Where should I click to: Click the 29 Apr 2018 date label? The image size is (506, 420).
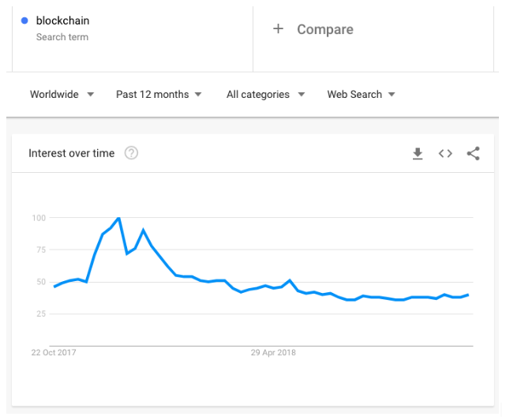pos(273,352)
